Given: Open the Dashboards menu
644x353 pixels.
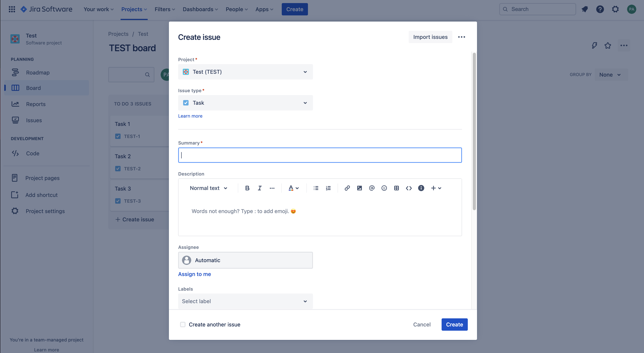Looking at the screenshot, I should tap(200, 9).
